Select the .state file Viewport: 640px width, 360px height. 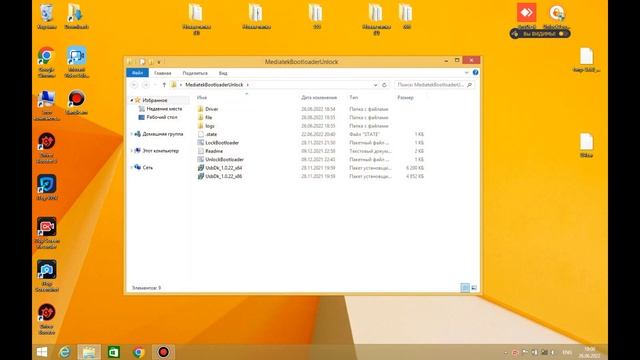pos(211,134)
